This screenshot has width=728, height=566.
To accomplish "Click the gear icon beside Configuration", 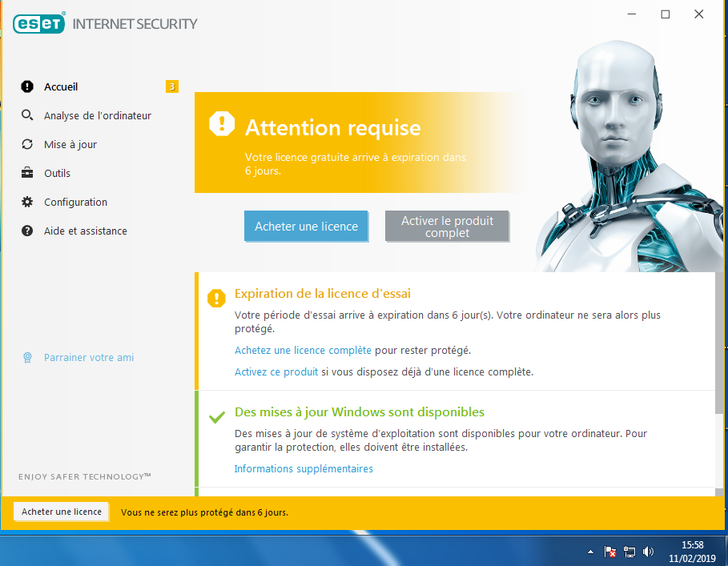I will (27, 202).
